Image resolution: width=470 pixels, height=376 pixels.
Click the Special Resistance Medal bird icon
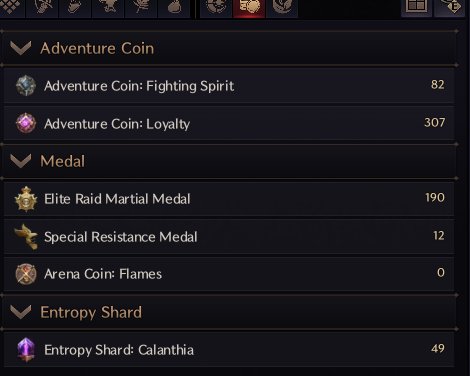coord(26,237)
